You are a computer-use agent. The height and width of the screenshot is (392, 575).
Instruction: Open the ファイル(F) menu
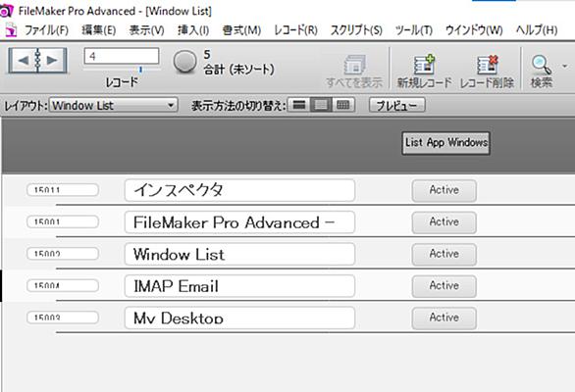[x=46, y=30]
